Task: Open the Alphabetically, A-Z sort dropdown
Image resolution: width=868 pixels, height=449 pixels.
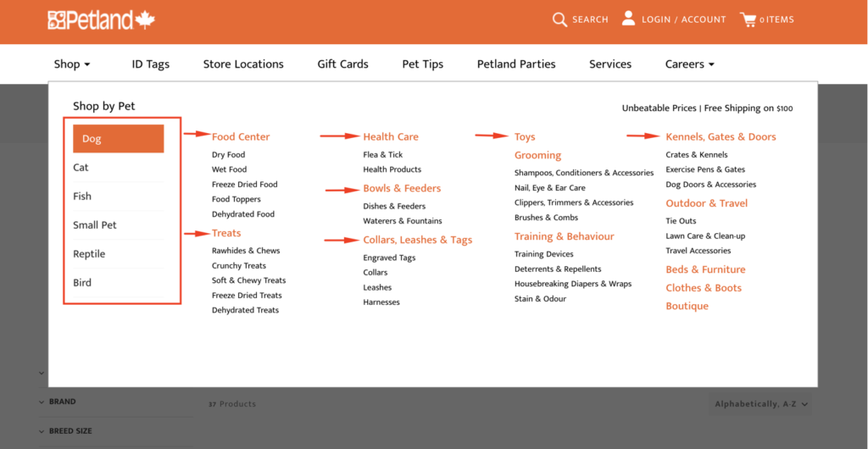Action: click(x=760, y=404)
